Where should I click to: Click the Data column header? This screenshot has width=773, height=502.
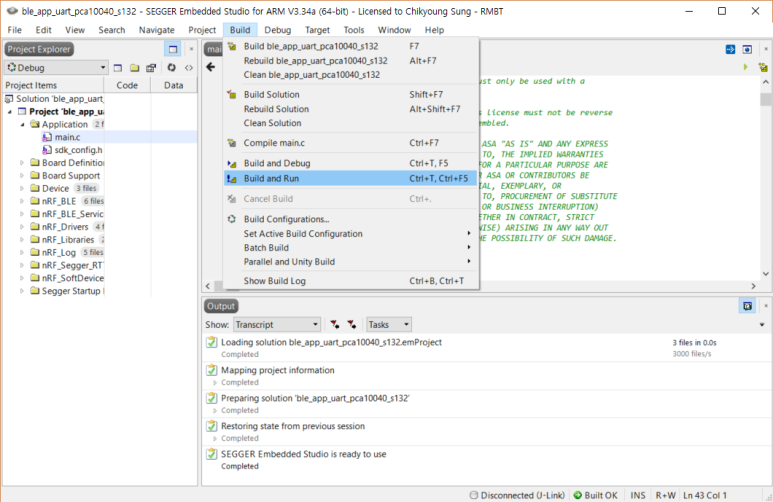click(x=174, y=85)
